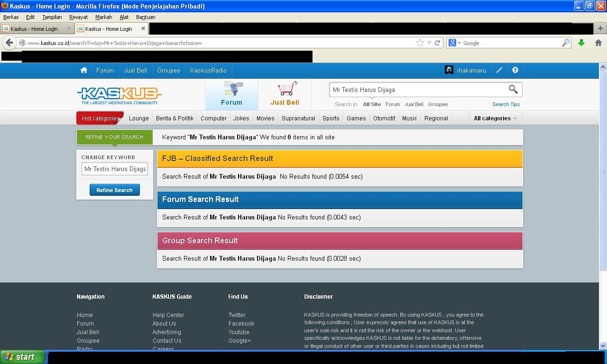
Task: Go to Firefox home page icon
Action: 598,43
